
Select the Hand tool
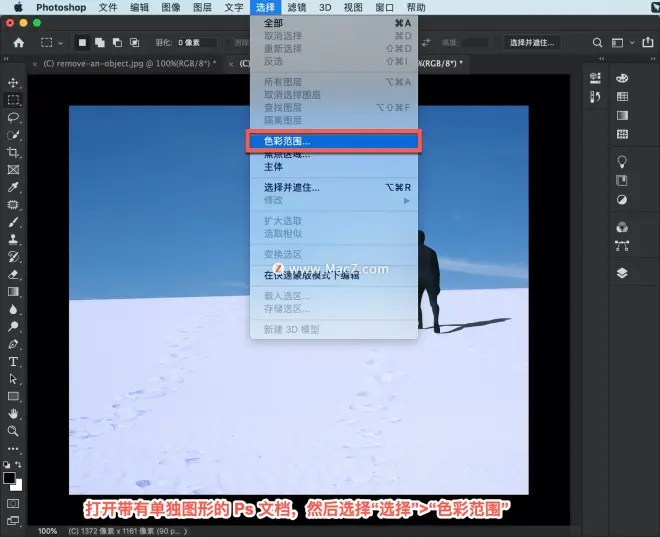tap(13, 414)
